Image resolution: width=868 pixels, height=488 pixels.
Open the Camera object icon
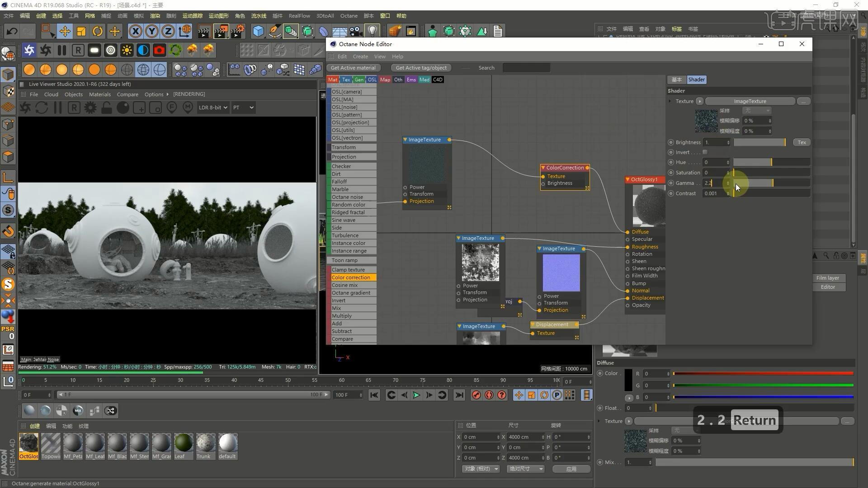[356, 31]
